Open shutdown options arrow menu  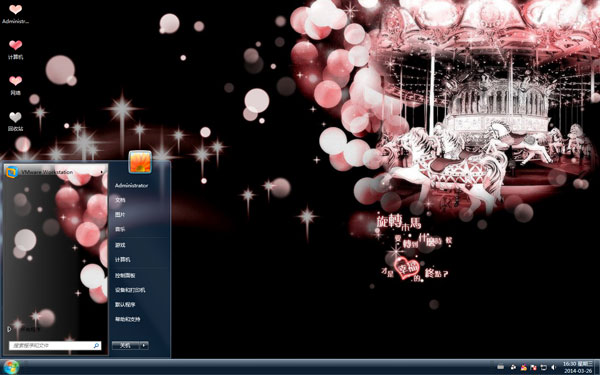point(144,345)
